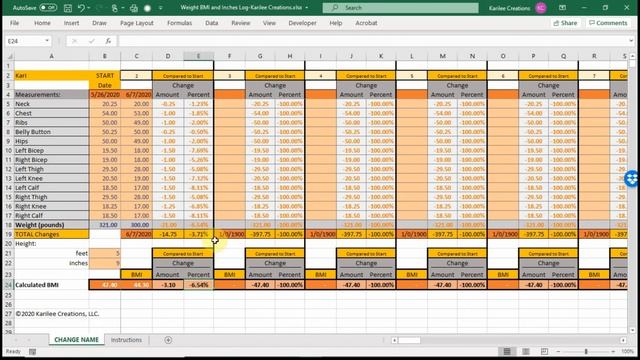This screenshot has height=360, width=640.
Task: Expand the formula bar chevron
Action: coord(631,41)
